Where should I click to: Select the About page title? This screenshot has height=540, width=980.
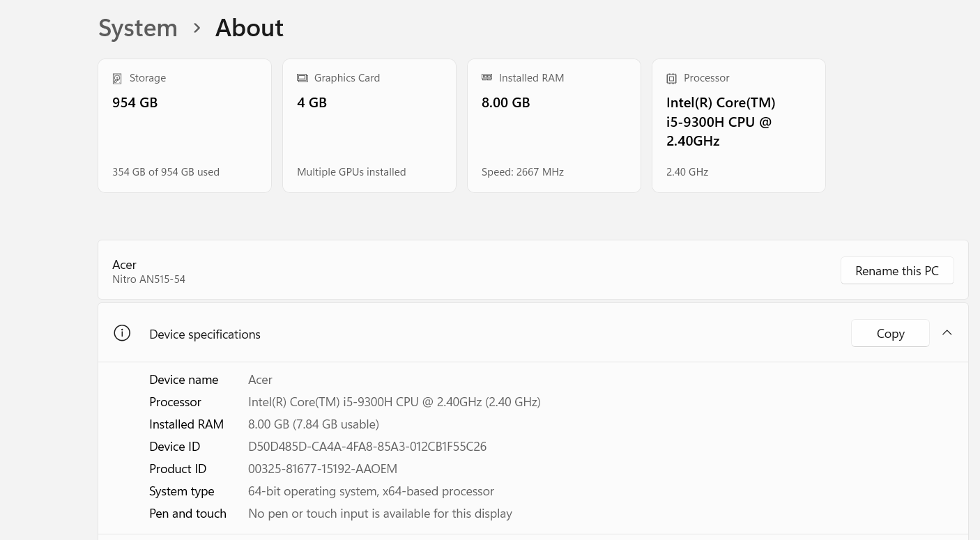[x=250, y=28]
